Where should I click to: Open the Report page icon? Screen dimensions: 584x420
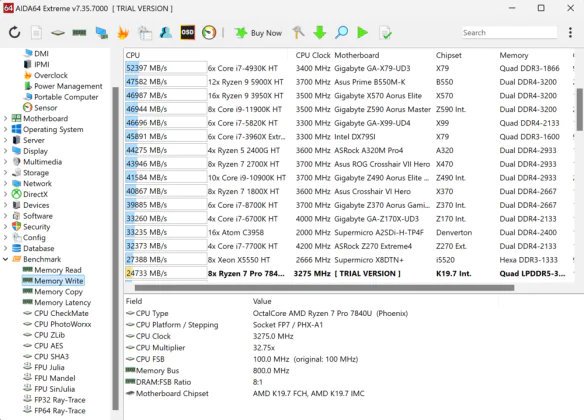pyautogui.click(x=36, y=33)
